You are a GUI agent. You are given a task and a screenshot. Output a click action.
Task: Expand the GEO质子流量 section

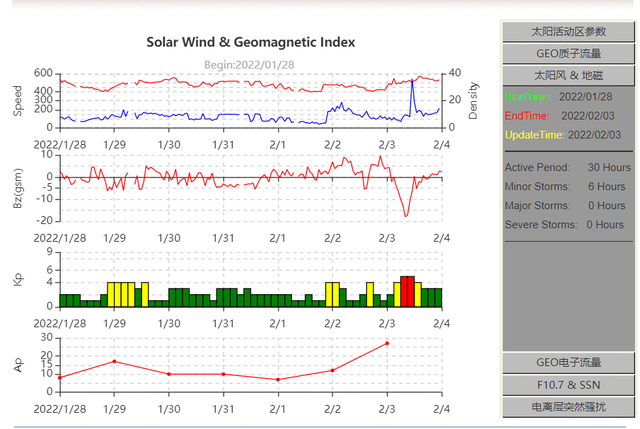[x=568, y=54]
